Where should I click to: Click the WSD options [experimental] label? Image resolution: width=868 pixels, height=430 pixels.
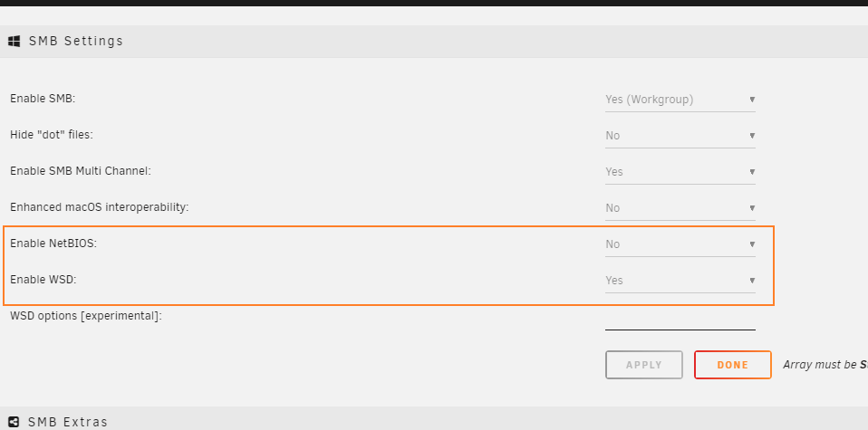(86, 316)
